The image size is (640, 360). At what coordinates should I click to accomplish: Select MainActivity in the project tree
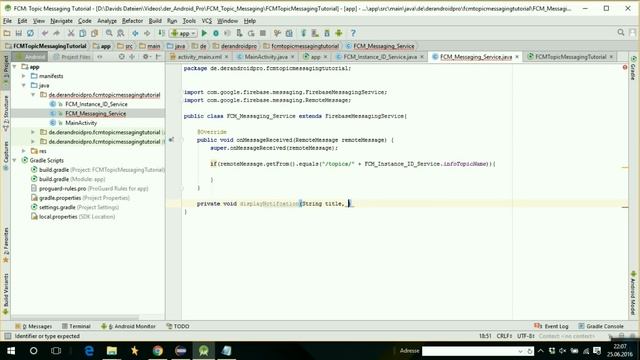[x=81, y=123]
